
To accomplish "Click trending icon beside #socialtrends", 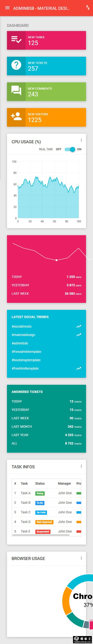I will click(79, 326).
